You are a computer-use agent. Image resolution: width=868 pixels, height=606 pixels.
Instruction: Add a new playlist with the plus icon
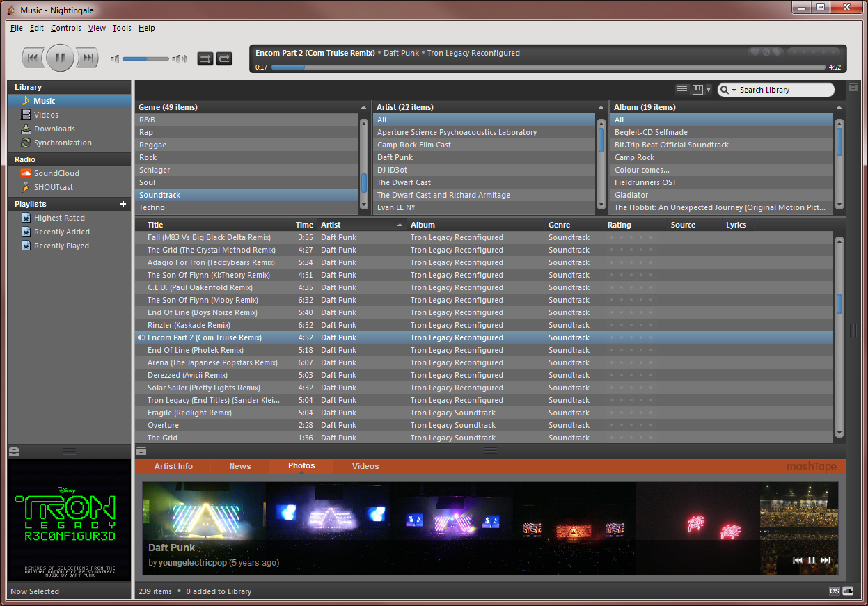pyautogui.click(x=123, y=204)
